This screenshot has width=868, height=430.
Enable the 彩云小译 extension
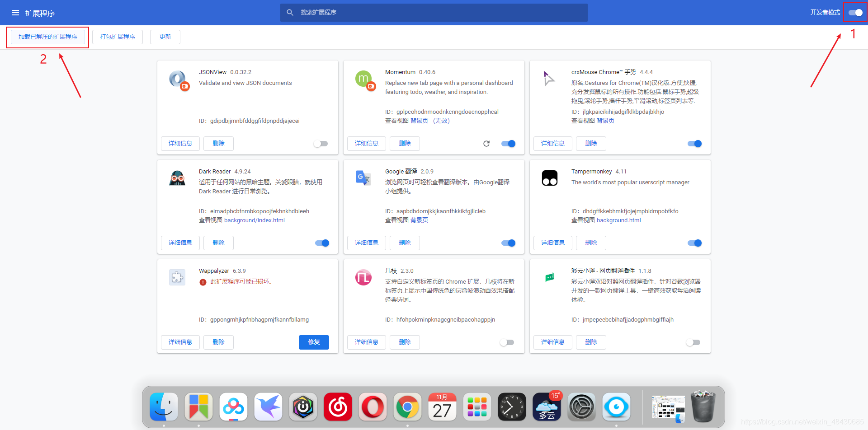pos(693,342)
